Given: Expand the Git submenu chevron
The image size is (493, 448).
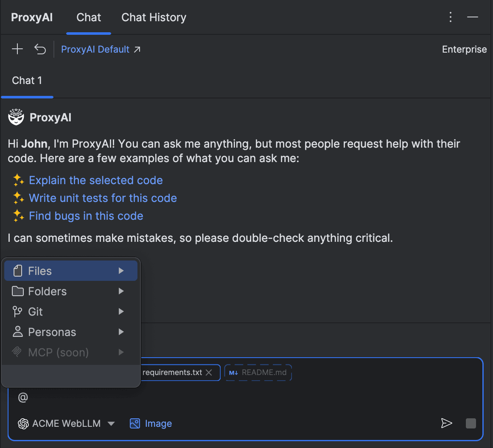Looking at the screenshot, I should pos(121,311).
